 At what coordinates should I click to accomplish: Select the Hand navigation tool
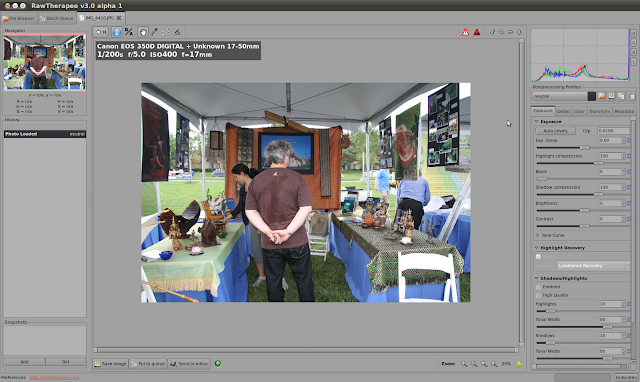point(143,32)
